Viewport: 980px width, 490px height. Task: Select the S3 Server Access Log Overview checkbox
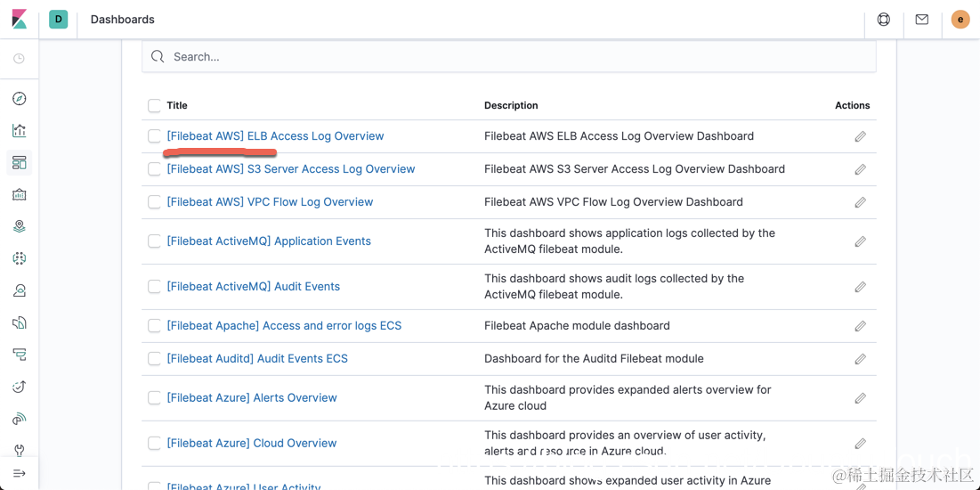click(155, 169)
